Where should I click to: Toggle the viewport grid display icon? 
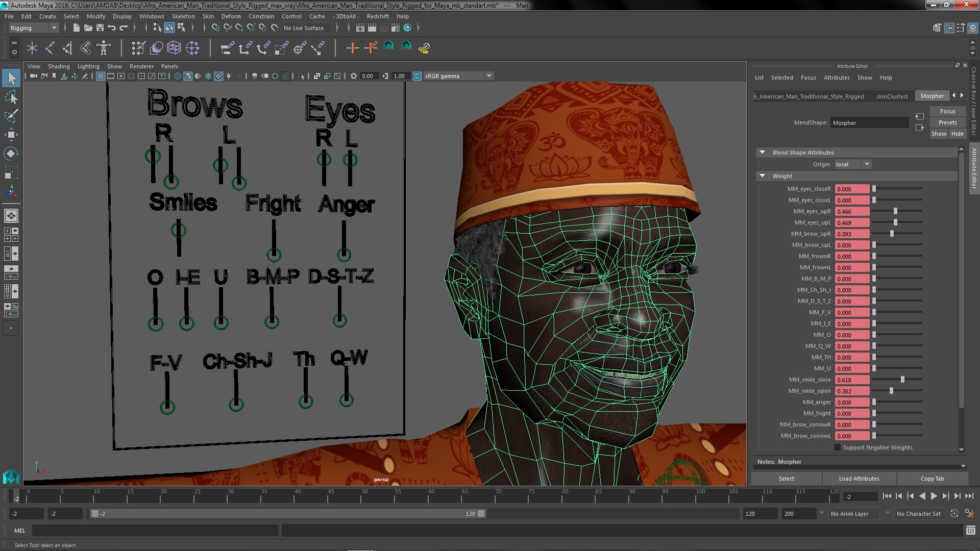pyautogui.click(x=101, y=76)
